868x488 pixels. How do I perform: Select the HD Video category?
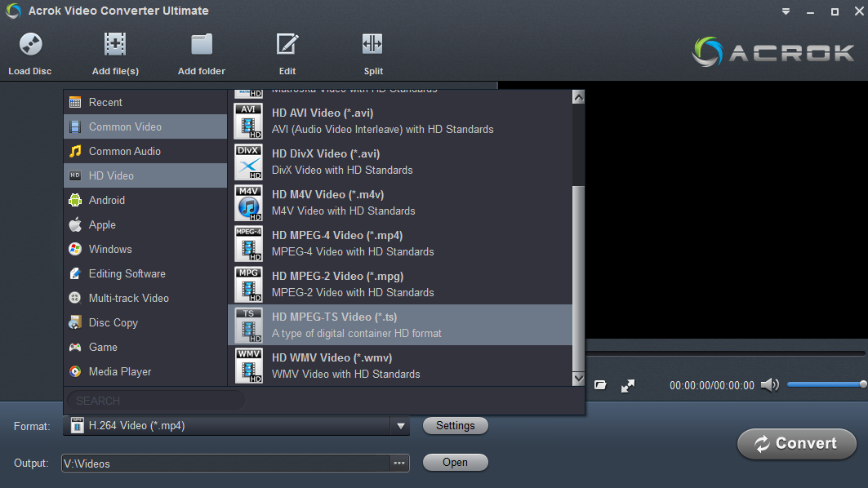[145, 175]
